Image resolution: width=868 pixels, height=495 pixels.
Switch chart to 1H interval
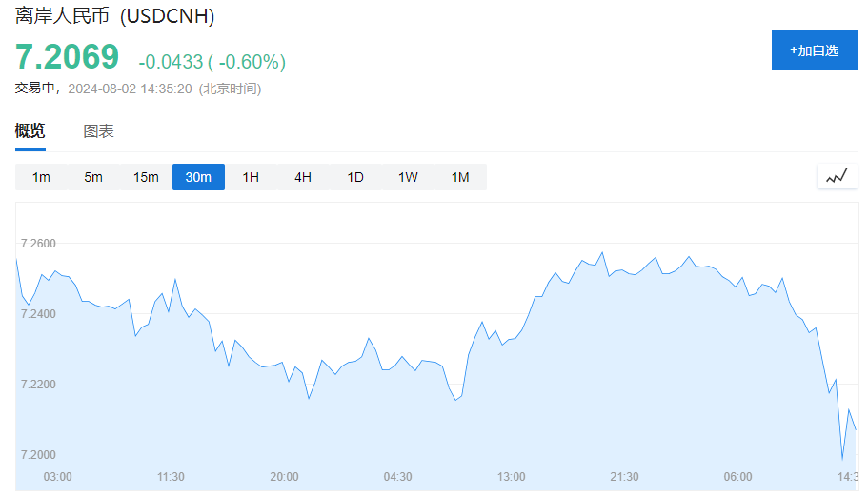click(251, 177)
